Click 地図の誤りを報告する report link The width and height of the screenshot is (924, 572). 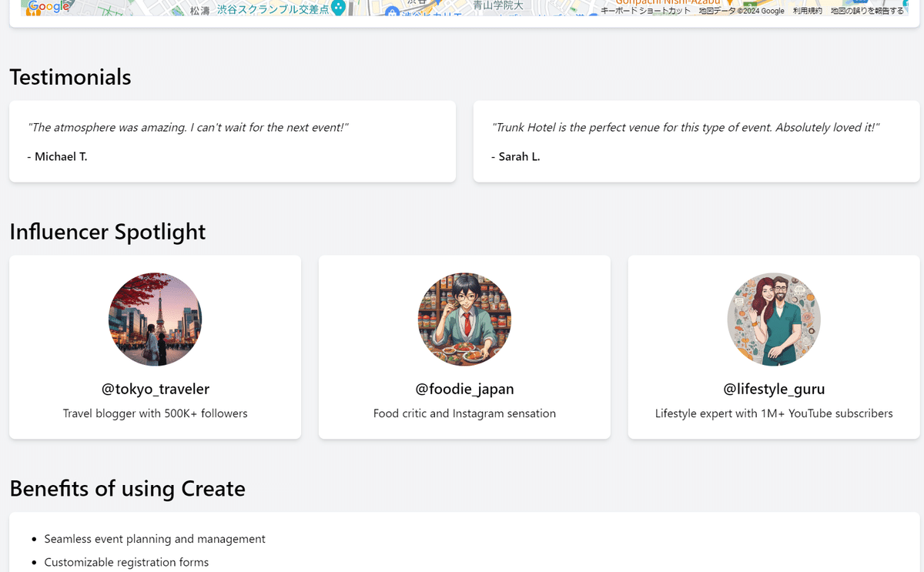click(x=868, y=11)
